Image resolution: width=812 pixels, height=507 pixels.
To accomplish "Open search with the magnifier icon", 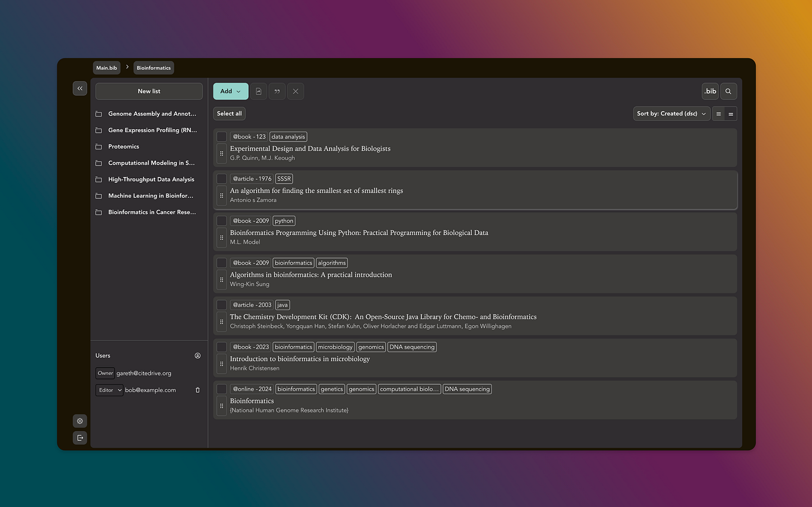I will [728, 91].
